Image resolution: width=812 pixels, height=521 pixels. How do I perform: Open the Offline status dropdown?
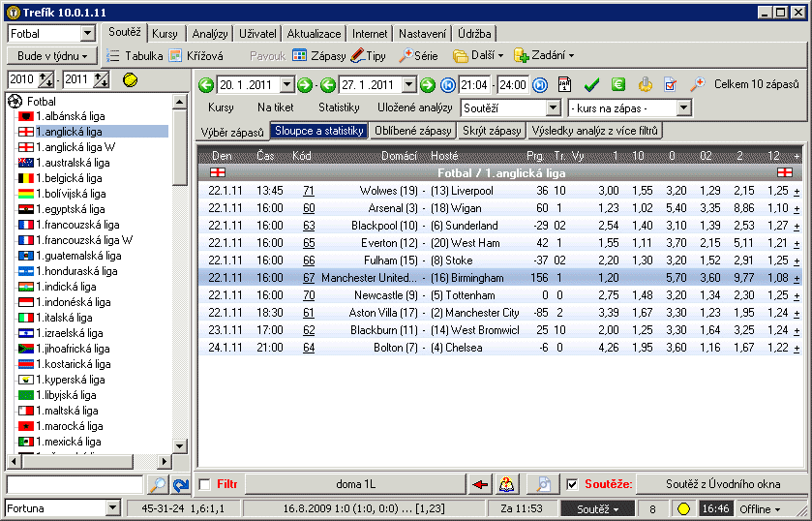point(759,509)
